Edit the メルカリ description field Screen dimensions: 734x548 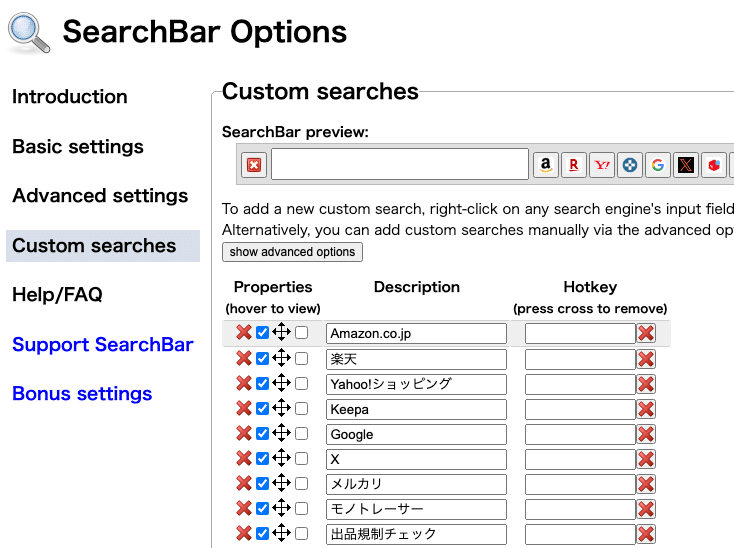pos(416,484)
